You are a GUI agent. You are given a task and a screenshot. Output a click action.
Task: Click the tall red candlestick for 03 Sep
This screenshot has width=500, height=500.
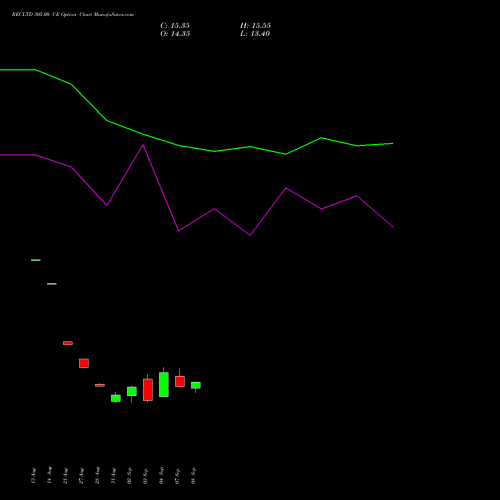[148, 390]
